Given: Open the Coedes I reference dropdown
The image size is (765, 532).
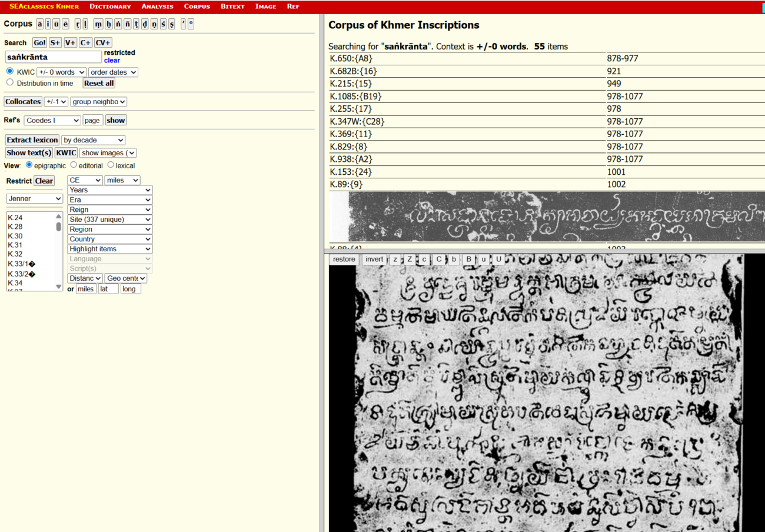Looking at the screenshot, I should point(52,120).
